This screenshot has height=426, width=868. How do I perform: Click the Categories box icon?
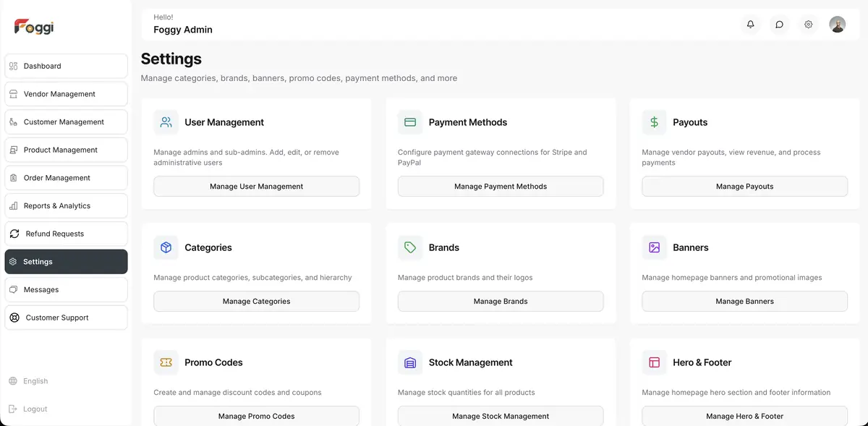(166, 247)
